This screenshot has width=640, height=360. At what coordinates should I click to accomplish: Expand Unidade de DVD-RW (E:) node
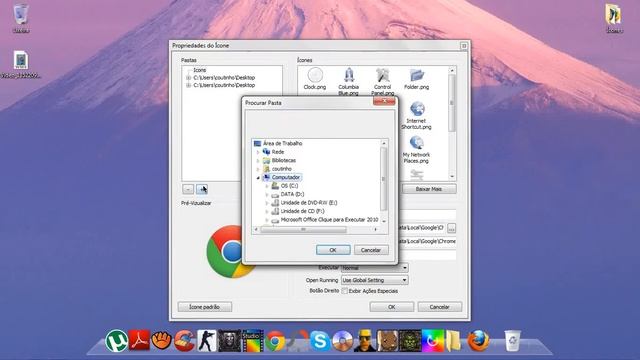[x=267, y=203]
